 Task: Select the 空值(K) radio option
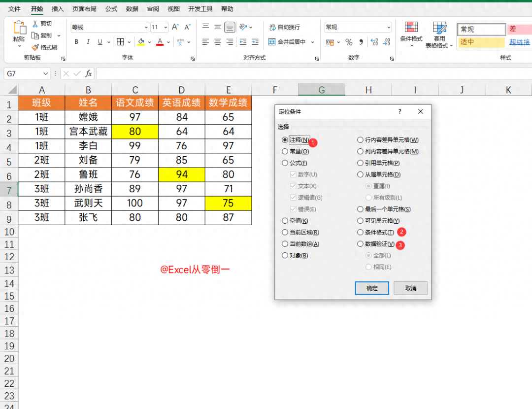point(285,221)
